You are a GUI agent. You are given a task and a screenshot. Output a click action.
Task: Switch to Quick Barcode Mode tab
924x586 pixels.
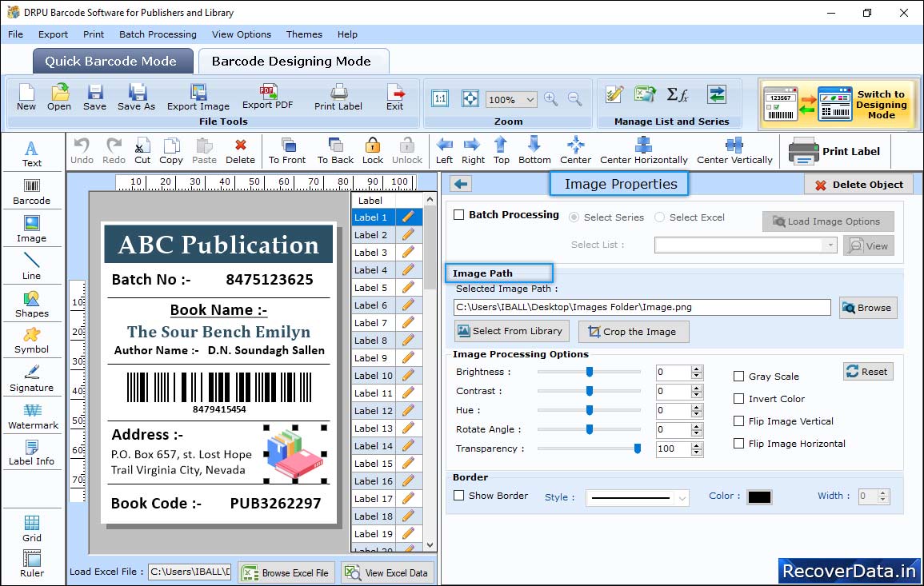tap(113, 62)
